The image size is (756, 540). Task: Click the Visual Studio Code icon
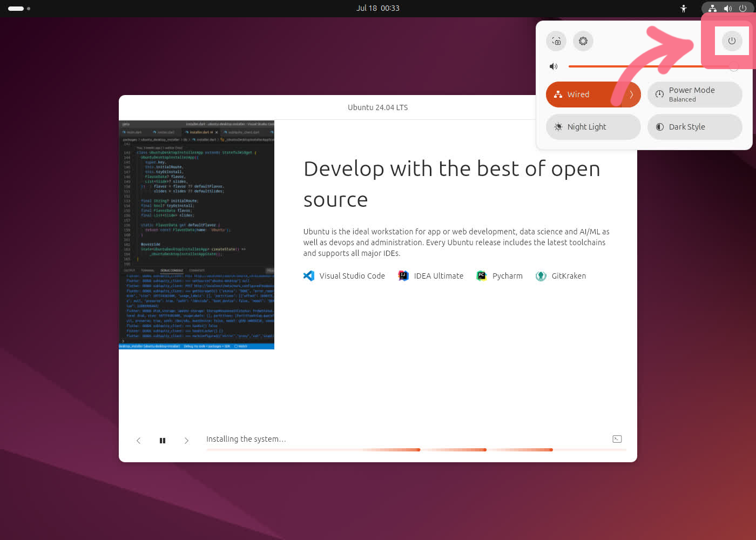pyautogui.click(x=309, y=276)
